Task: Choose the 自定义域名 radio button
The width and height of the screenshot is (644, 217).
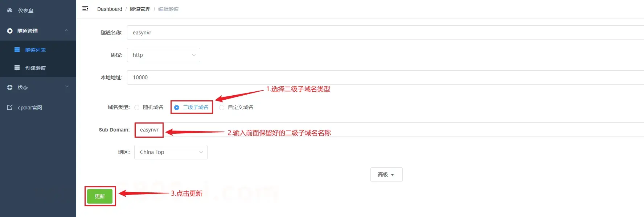Action: [x=222, y=108]
